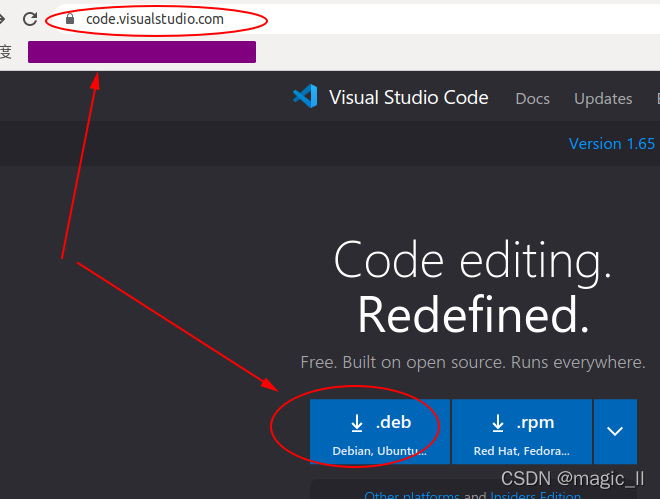Open the Version 1.65 link
Viewport: 660px width, 499px height.
pyautogui.click(x=612, y=144)
